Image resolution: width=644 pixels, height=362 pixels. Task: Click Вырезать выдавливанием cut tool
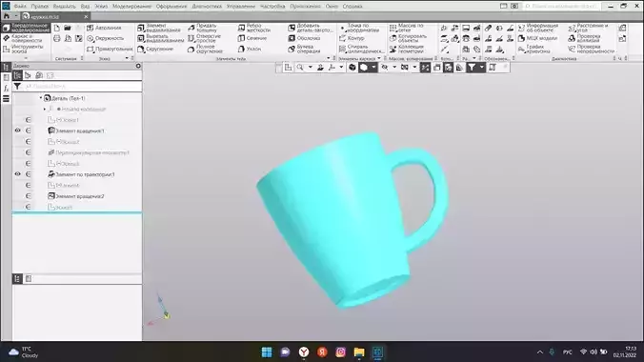(x=160, y=38)
